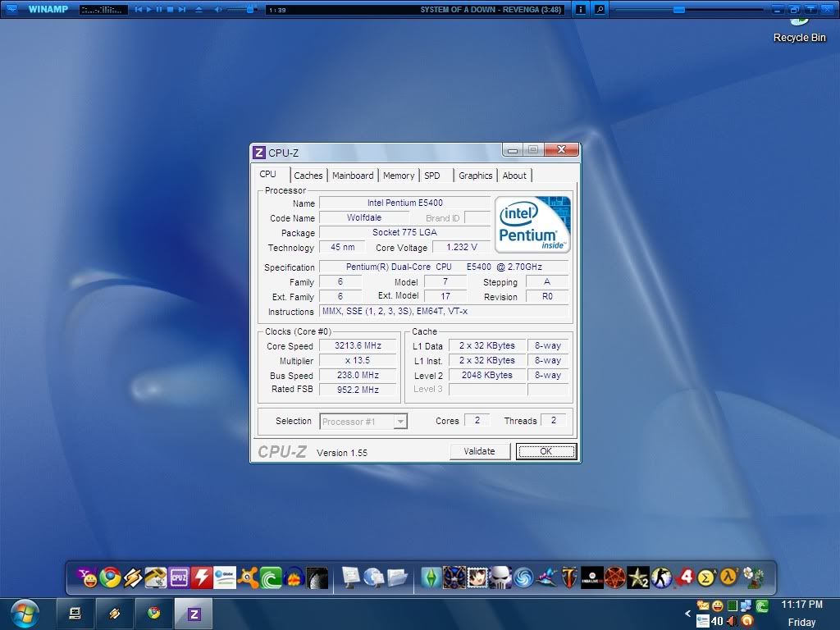This screenshot has width=840, height=630.
Task: Open the Memory tab
Action: [399, 176]
